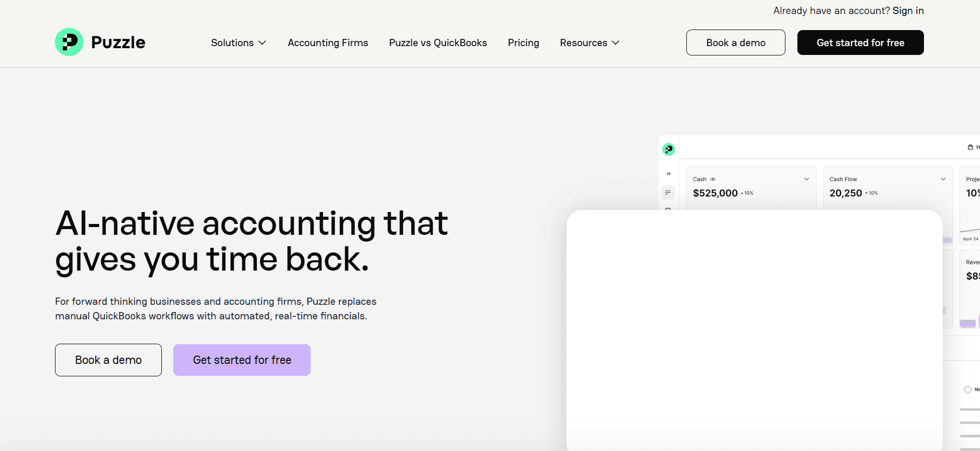Image resolution: width=980 pixels, height=451 pixels.
Task: Open the Pricing page
Action: point(523,43)
